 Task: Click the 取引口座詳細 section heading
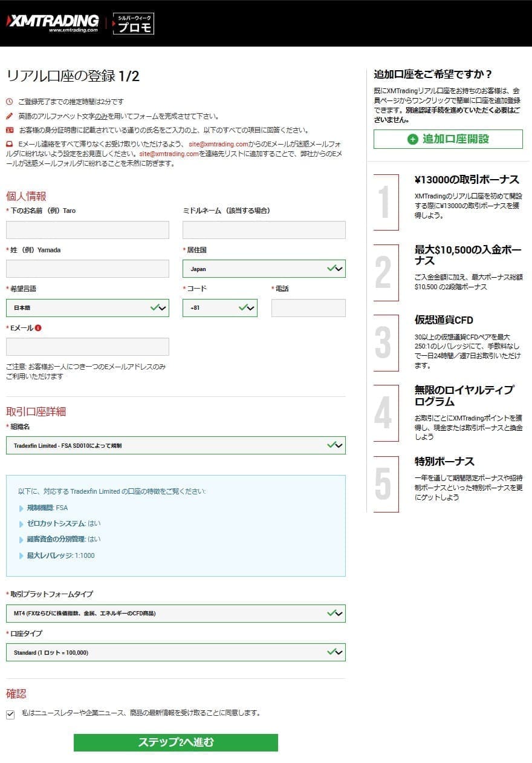(36, 411)
